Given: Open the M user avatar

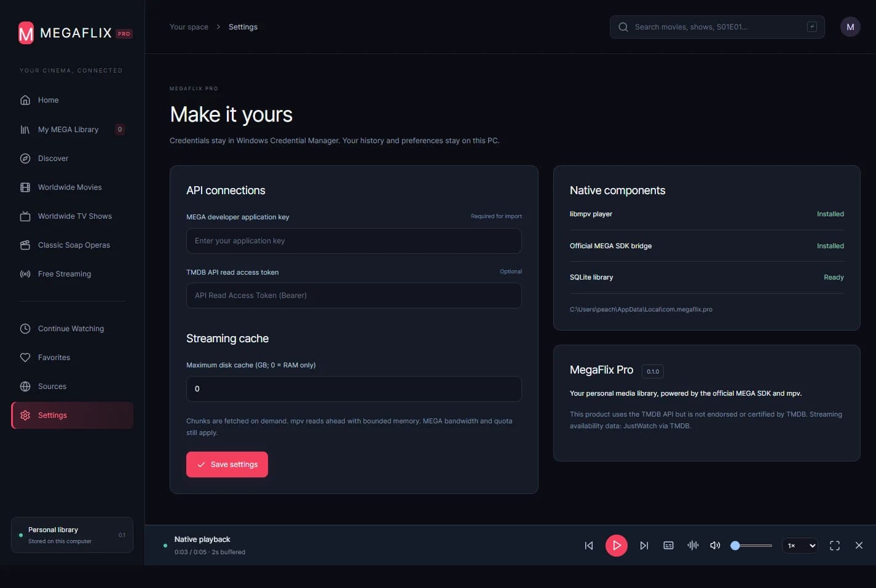Looking at the screenshot, I should point(850,27).
